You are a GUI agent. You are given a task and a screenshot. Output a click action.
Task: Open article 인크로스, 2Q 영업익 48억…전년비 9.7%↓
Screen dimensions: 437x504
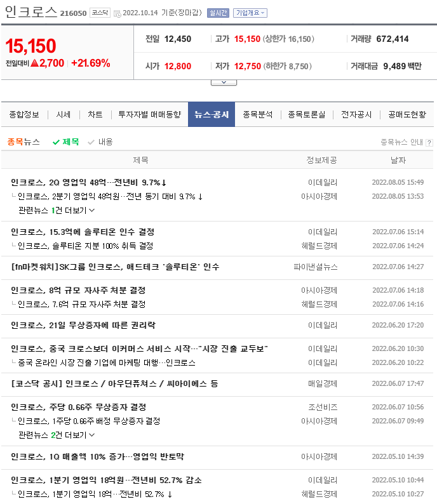pos(88,183)
